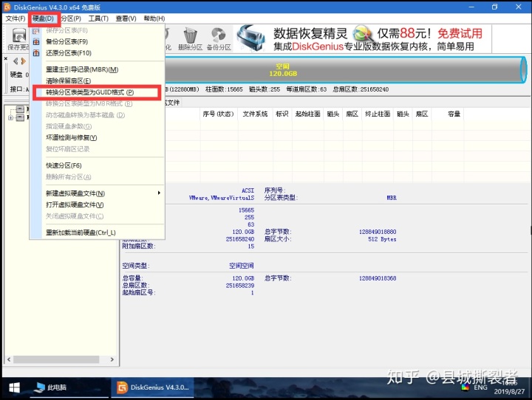Click the Backup Partition (备份分区) toolbar icon
The image size is (532, 400).
[x=219, y=38]
